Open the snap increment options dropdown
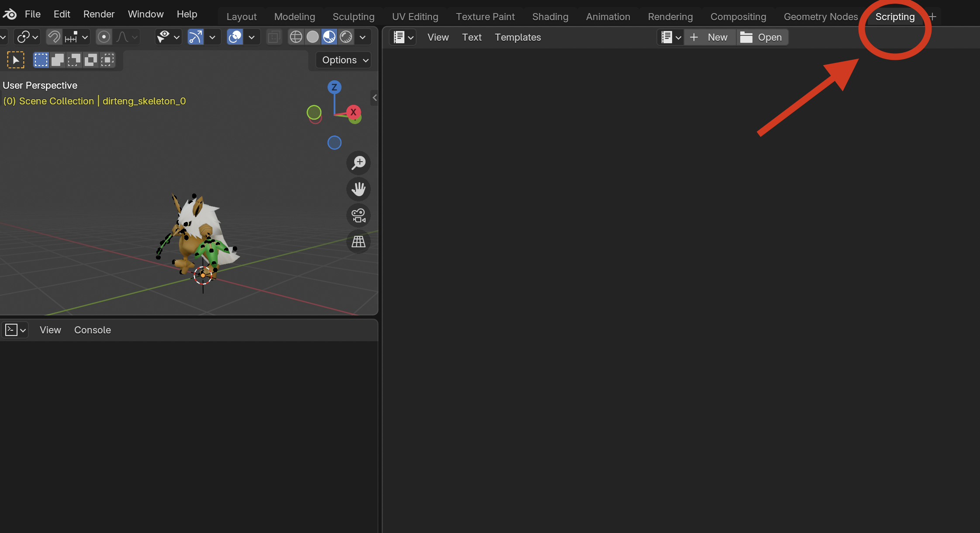 [77, 37]
